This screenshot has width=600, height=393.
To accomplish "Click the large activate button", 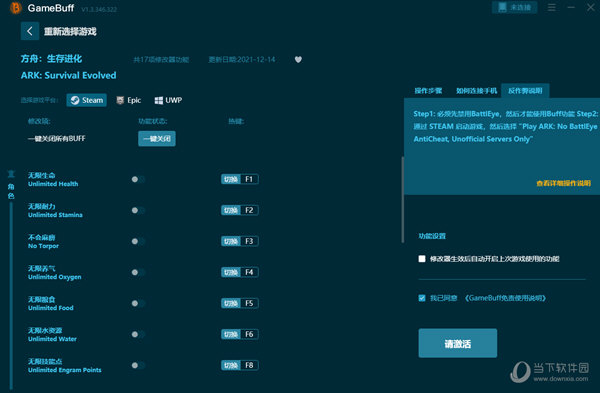I will pyautogui.click(x=458, y=343).
